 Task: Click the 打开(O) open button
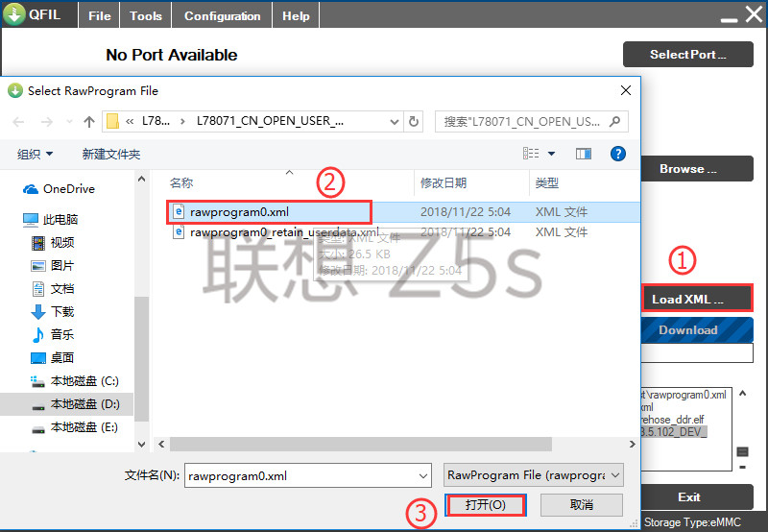tap(487, 504)
